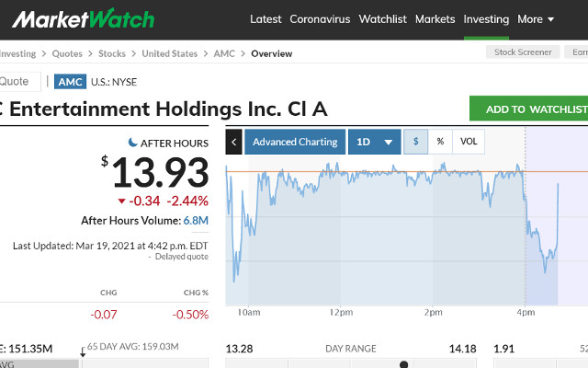This screenshot has width=588, height=368.
Task: Click the after hours moon icon
Action: pyautogui.click(x=132, y=143)
